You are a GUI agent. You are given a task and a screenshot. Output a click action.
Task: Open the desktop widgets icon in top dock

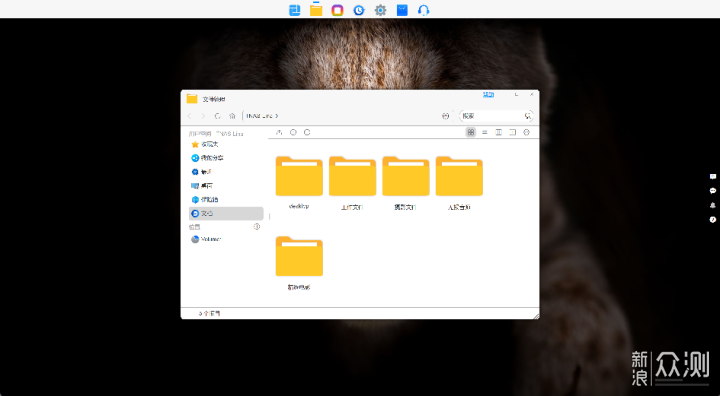click(x=294, y=10)
